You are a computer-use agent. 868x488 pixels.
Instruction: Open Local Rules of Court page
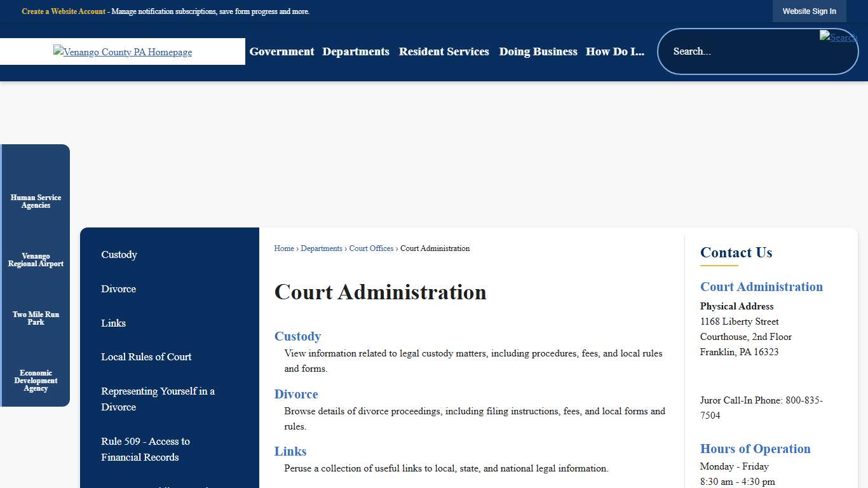pyautogui.click(x=146, y=356)
